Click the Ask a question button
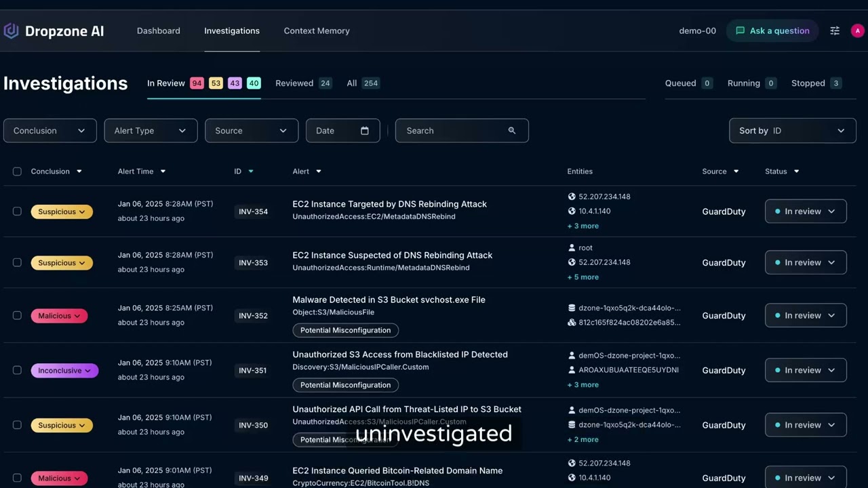868x488 pixels. pos(772,30)
